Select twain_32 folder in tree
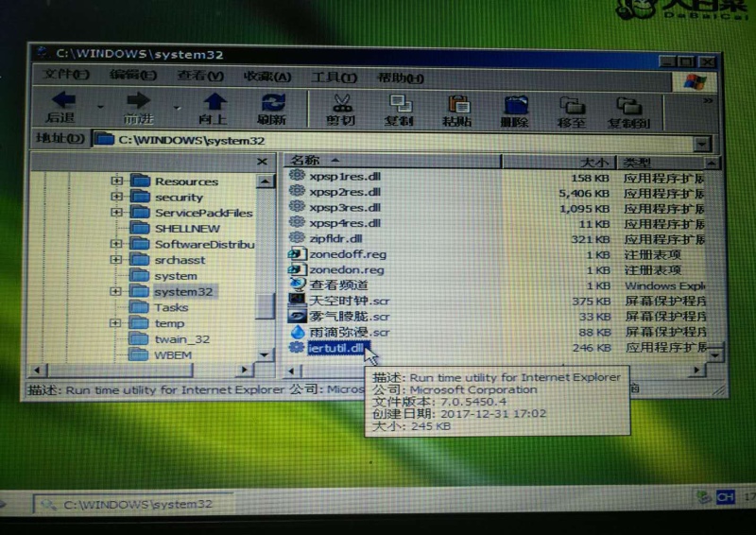This screenshot has width=756, height=535. [x=181, y=339]
